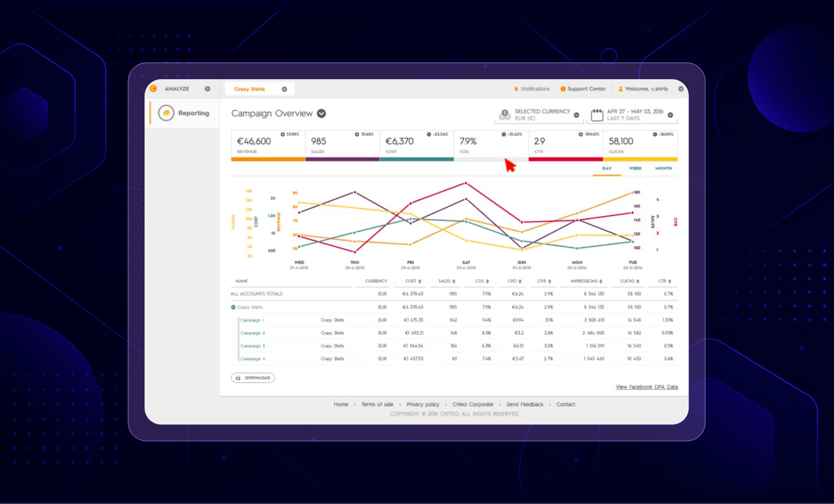834x504 pixels.
Task: Click the orange Revenue color bar
Action: tap(268, 159)
